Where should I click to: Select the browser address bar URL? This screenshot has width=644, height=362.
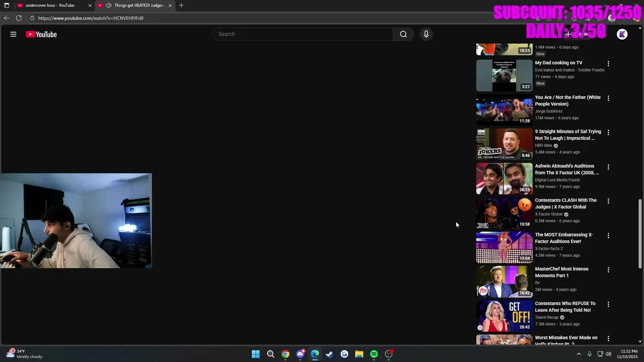(x=91, y=18)
